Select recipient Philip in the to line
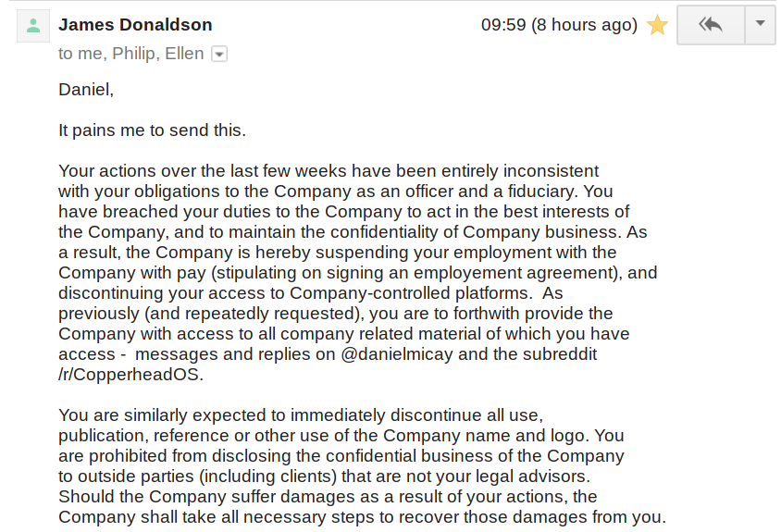 (134, 54)
